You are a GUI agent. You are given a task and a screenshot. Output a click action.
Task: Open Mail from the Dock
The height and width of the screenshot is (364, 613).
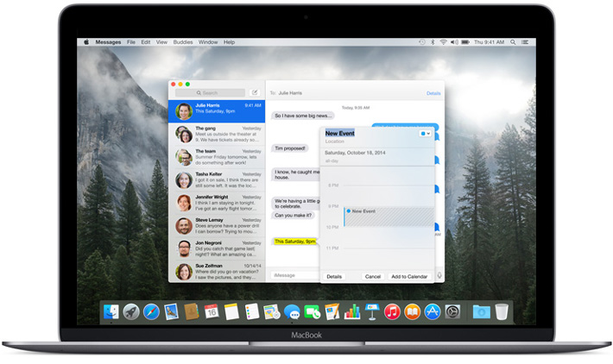[171, 312]
